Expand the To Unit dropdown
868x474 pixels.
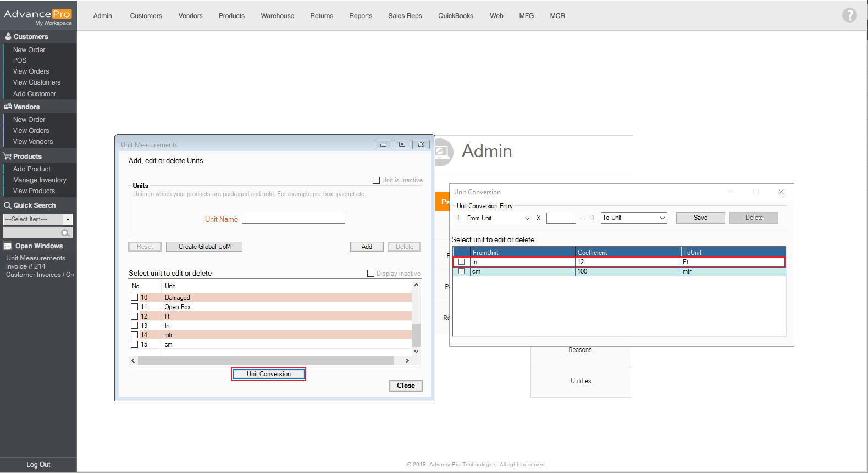pos(633,218)
